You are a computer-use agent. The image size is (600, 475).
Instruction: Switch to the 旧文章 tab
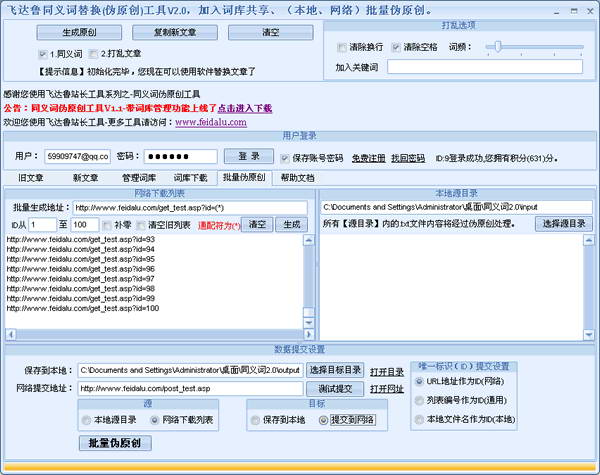(31, 178)
